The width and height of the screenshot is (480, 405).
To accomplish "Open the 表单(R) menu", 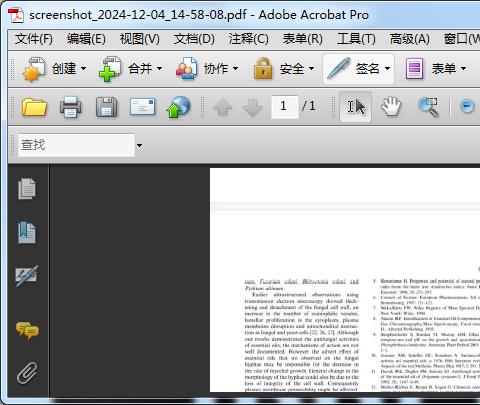I will pyautogui.click(x=303, y=39).
